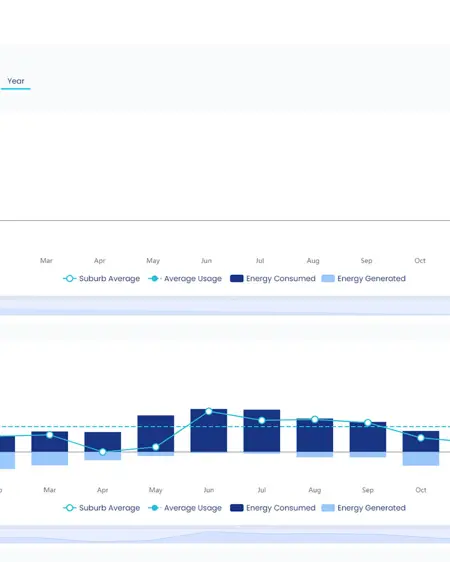Select the Year tab
The image size is (450, 562).
pyautogui.click(x=16, y=81)
